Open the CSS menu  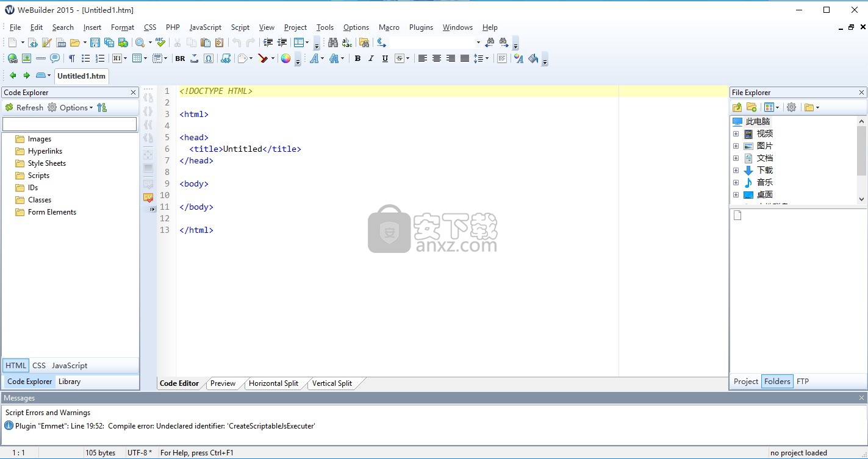pos(150,27)
